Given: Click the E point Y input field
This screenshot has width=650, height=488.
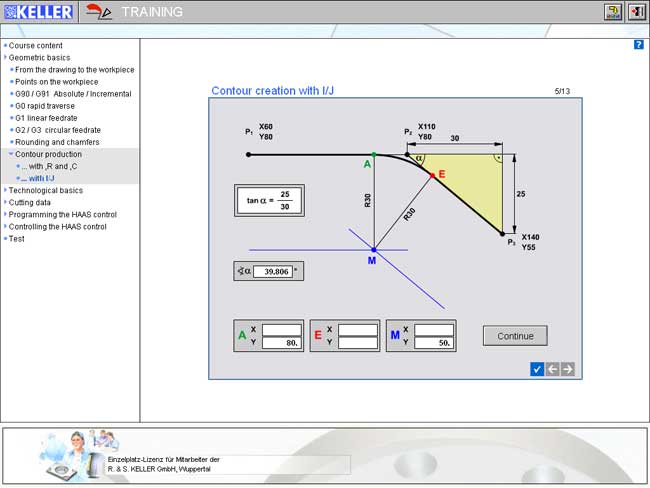Looking at the screenshot, I should 358,342.
